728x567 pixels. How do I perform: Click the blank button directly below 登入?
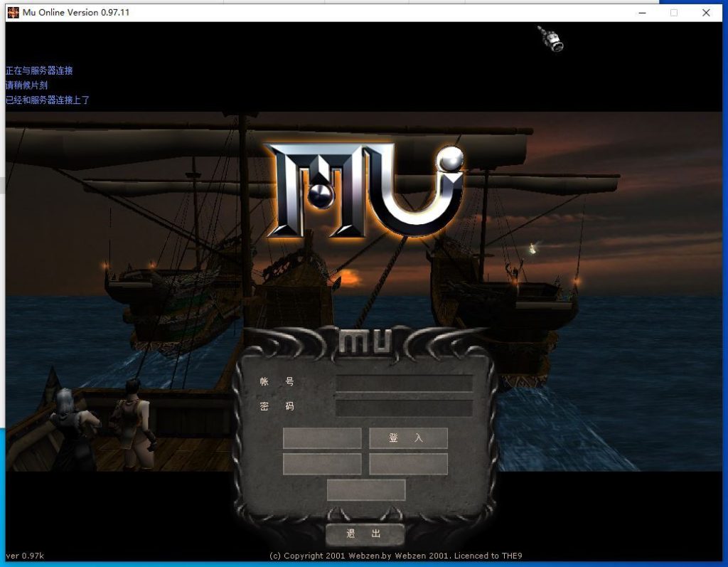[x=408, y=464]
